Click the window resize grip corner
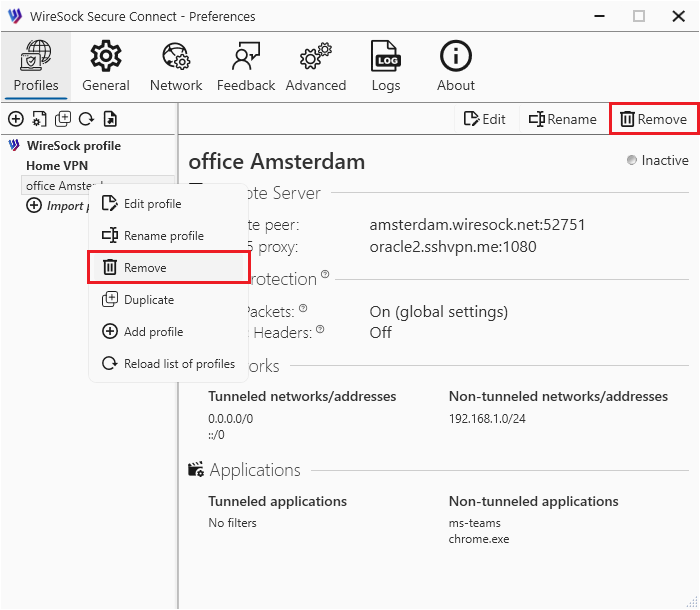 point(693,603)
